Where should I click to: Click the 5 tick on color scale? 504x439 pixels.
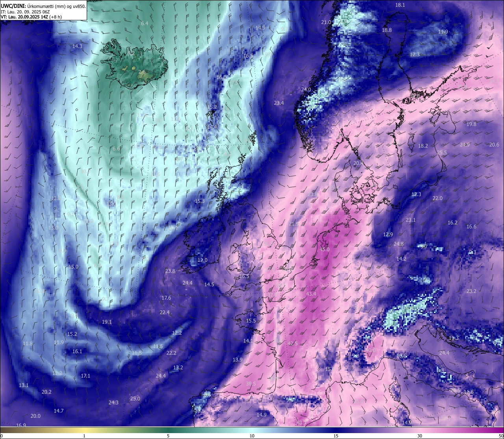coord(168,436)
